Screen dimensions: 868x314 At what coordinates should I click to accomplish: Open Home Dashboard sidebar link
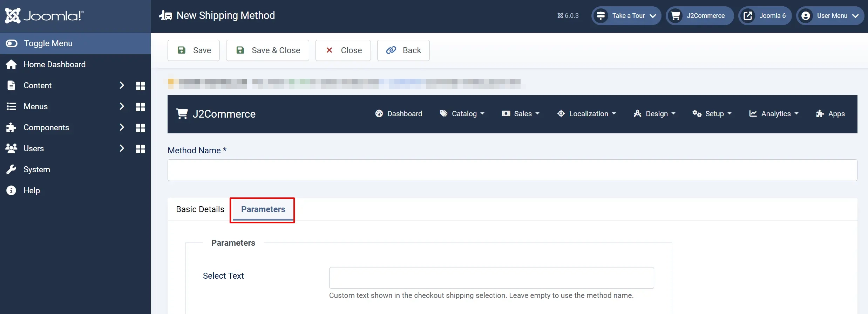[55, 64]
